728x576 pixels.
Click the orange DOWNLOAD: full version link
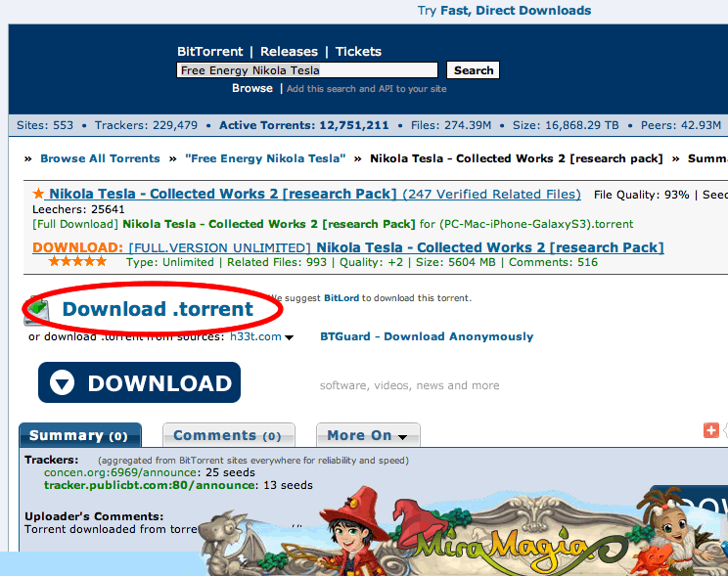tap(347, 247)
